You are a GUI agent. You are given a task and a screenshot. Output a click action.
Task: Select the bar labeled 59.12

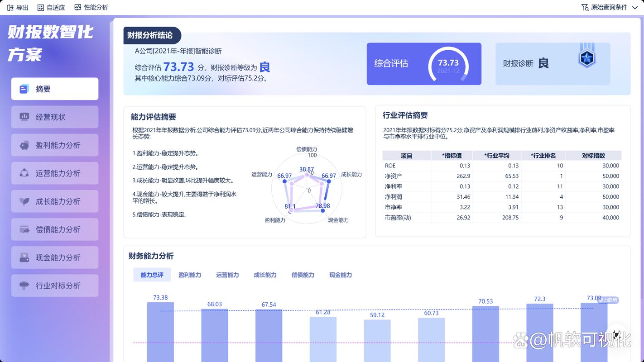pos(377,341)
